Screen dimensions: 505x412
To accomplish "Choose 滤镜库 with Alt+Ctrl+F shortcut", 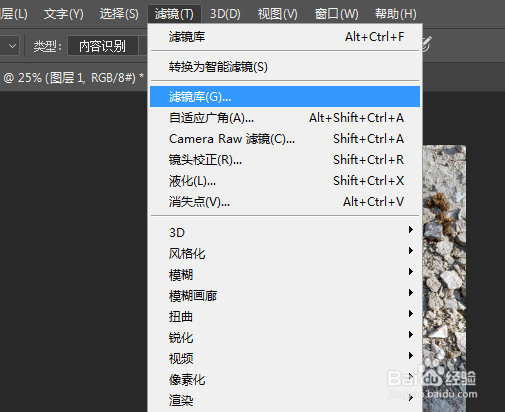I will [x=285, y=37].
